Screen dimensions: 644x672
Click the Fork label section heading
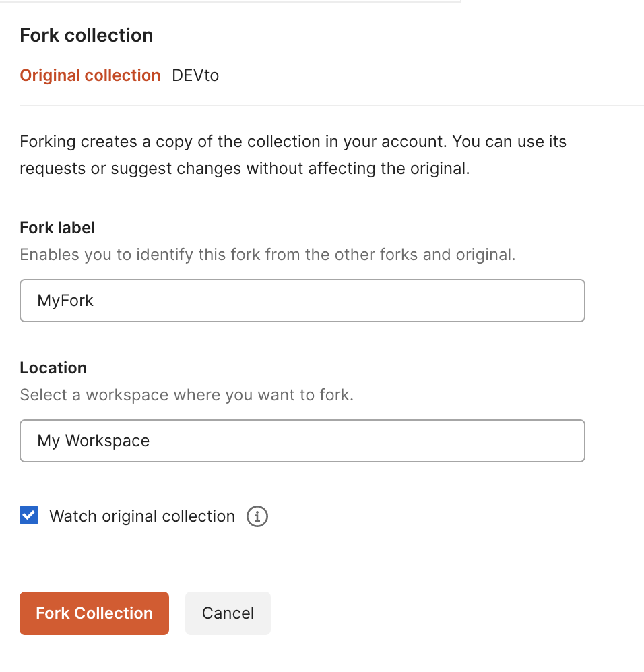pos(57,228)
